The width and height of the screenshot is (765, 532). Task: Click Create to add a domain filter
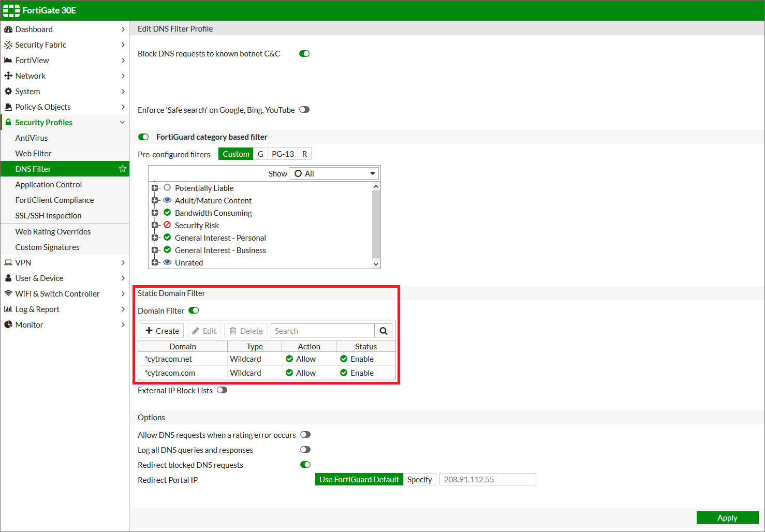point(162,331)
